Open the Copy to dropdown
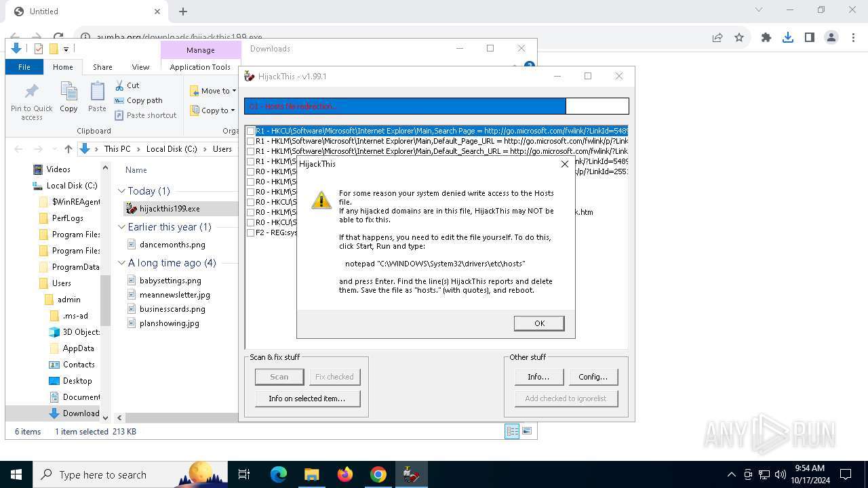The height and width of the screenshot is (488, 868). 212,110
